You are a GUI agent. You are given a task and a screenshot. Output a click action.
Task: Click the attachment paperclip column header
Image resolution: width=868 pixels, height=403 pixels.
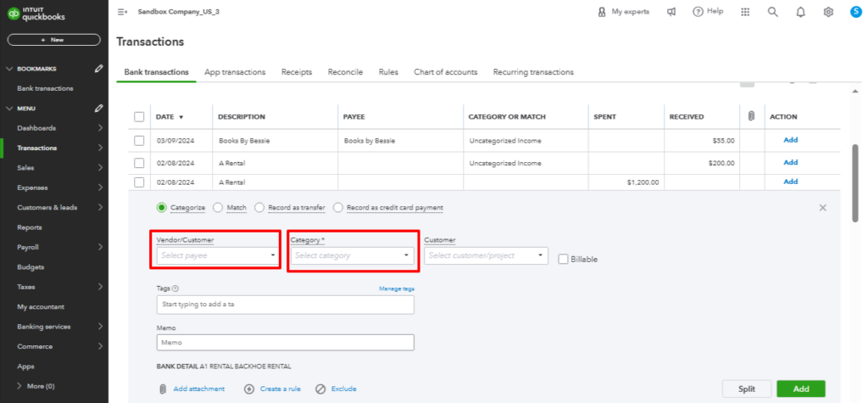click(751, 116)
